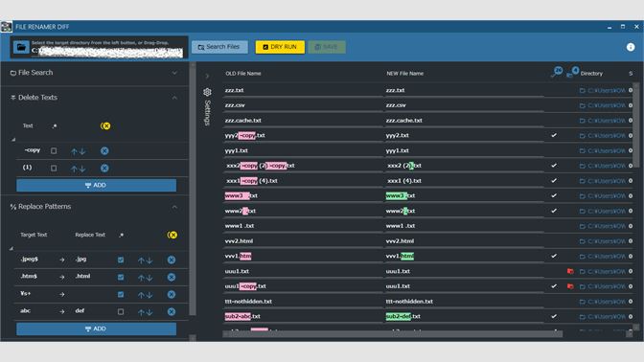644x362 pixels.
Task: Select the ttt-nothidden.txt old file name
Action: tap(248, 302)
